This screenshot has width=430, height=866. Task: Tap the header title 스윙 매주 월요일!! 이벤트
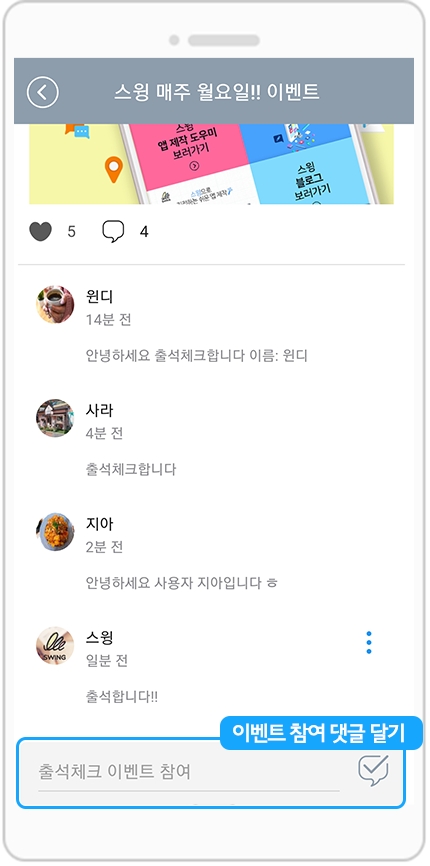point(217,92)
